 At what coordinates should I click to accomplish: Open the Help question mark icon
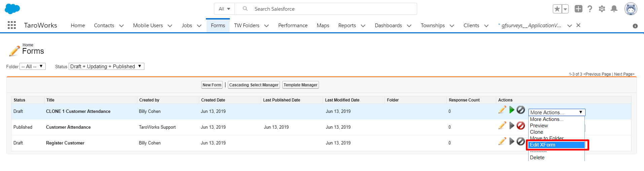point(590,9)
